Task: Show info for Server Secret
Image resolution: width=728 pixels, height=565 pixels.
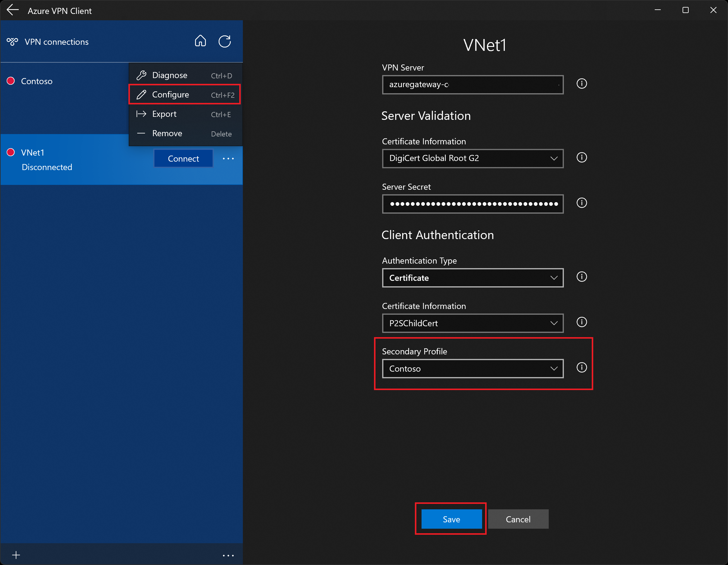Action: pos(582,203)
